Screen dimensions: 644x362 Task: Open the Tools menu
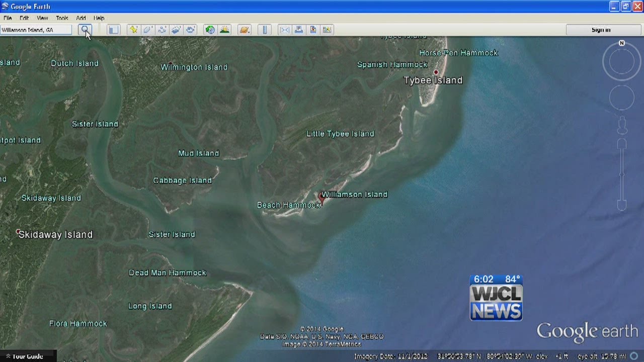point(62,18)
